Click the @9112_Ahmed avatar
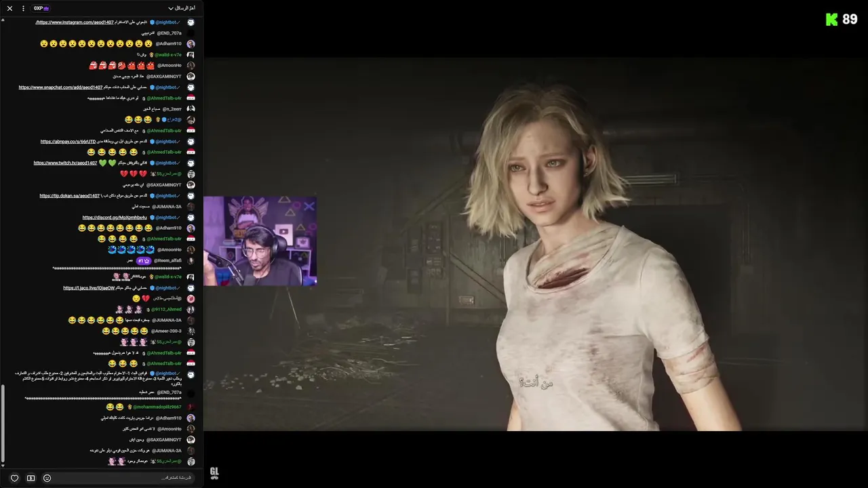Image resolution: width=868 pixels, height=488 pixels. [x=191, y=310]
